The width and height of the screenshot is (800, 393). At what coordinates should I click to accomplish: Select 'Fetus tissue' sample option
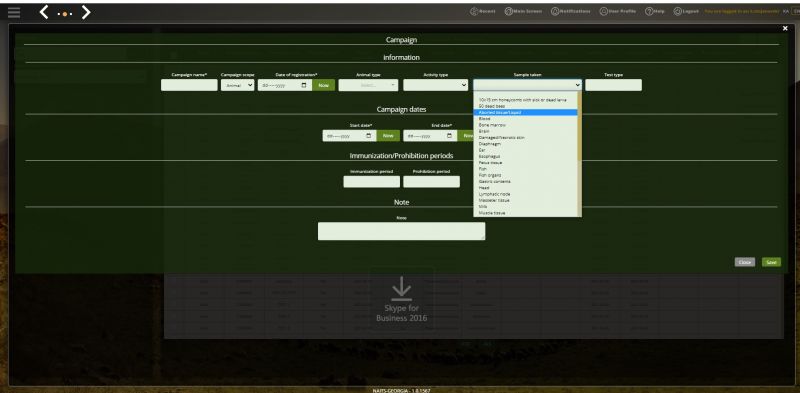pyautogui.click(x=526, y=162)
